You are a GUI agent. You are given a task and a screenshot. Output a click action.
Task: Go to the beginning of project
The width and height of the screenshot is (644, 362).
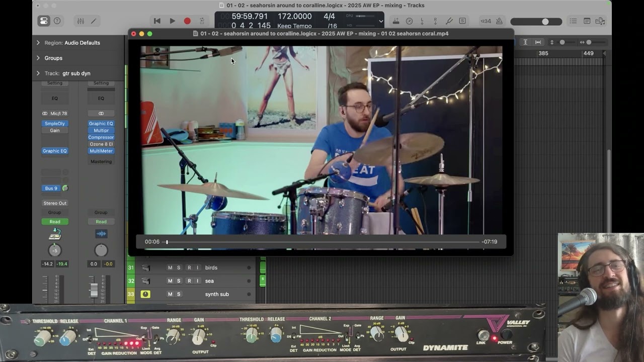[157, 21]
